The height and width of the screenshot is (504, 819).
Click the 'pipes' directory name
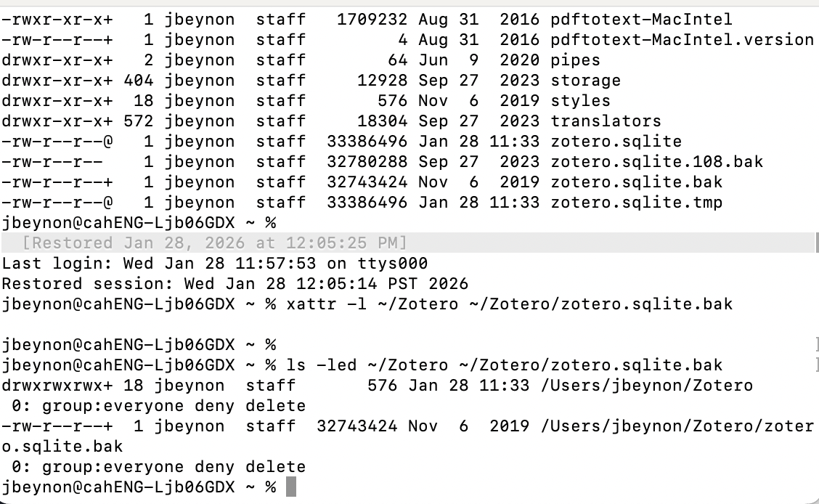[575, 60]
